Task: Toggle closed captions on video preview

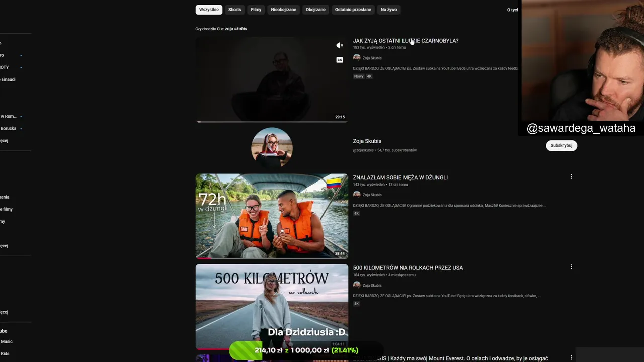Action: point(340,60)
